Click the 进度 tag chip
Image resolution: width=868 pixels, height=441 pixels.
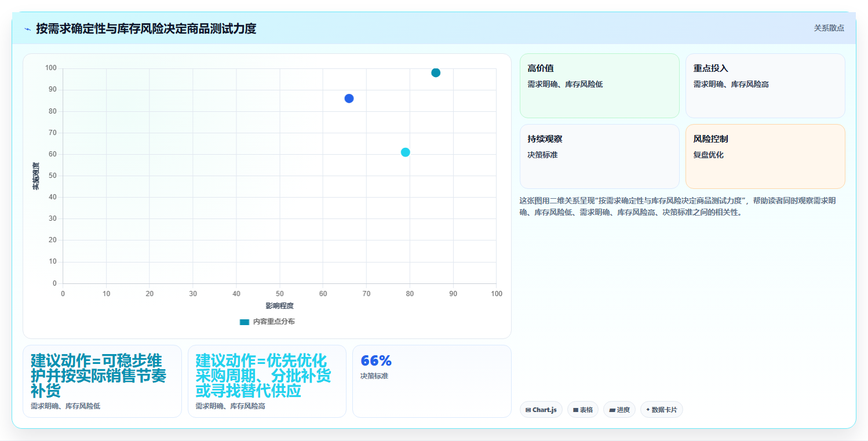pyautogui.click(x=619, y=410)
